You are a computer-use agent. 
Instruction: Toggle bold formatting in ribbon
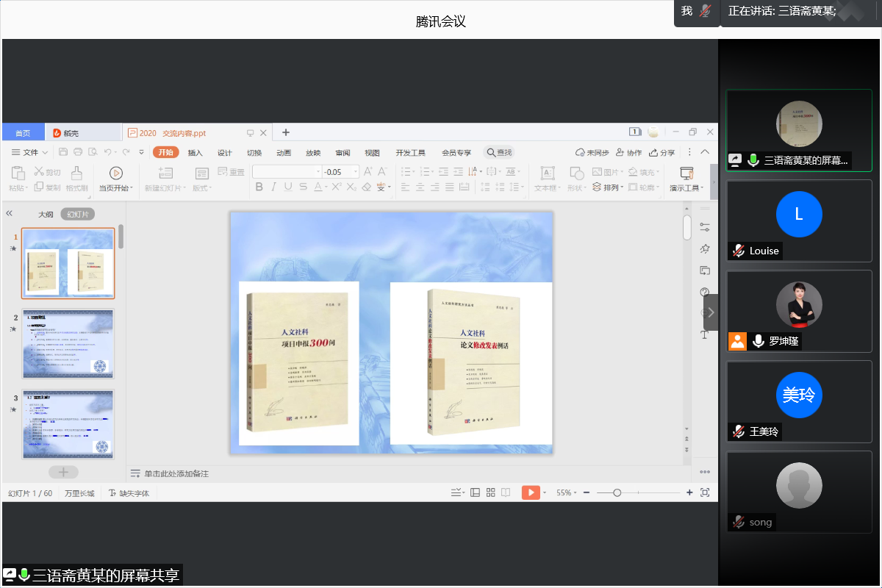tap(259, 187)
